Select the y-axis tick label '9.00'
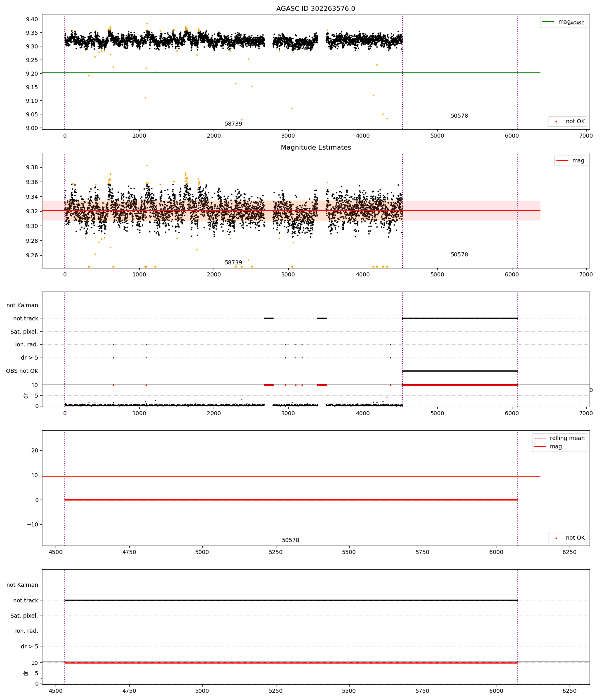 pyautogui.click(x=32, y=128)
